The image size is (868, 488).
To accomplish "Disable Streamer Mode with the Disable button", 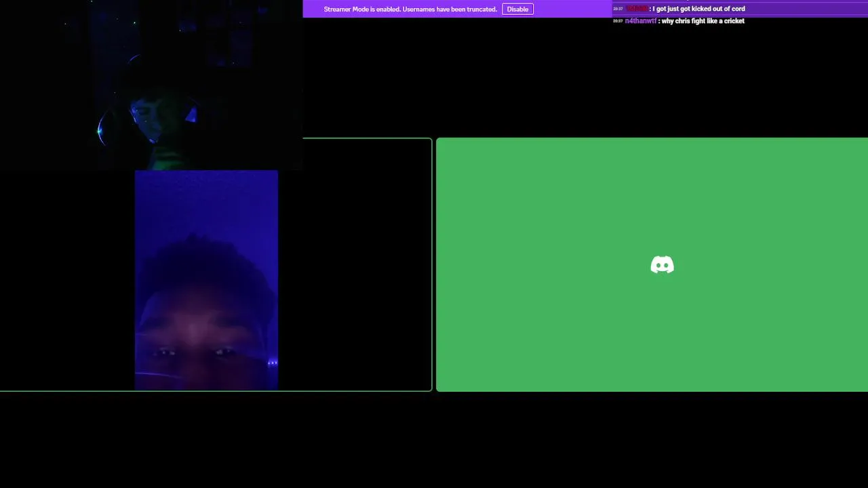I will (x=517, y=9).
